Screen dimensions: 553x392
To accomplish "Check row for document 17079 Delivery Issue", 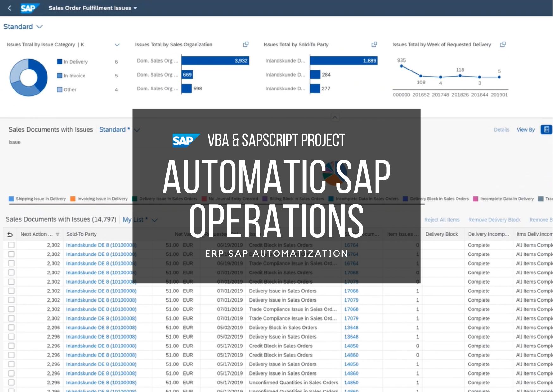I will coord(11,300).
